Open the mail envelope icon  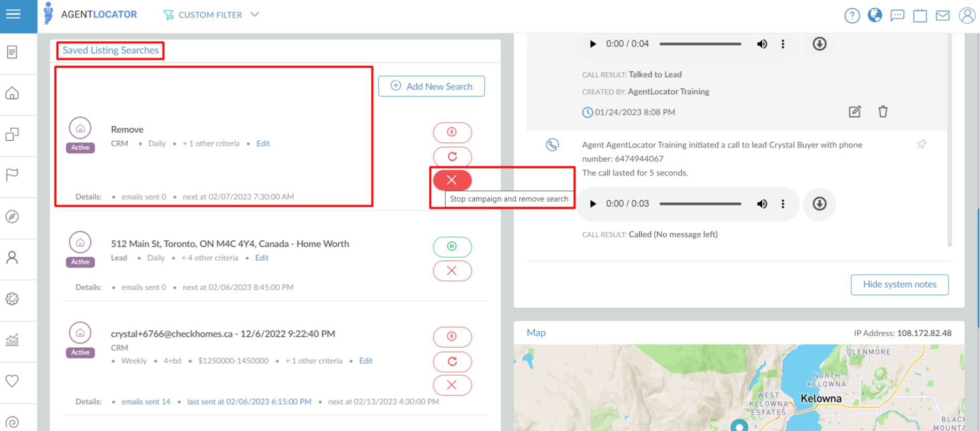click(943, 16)
